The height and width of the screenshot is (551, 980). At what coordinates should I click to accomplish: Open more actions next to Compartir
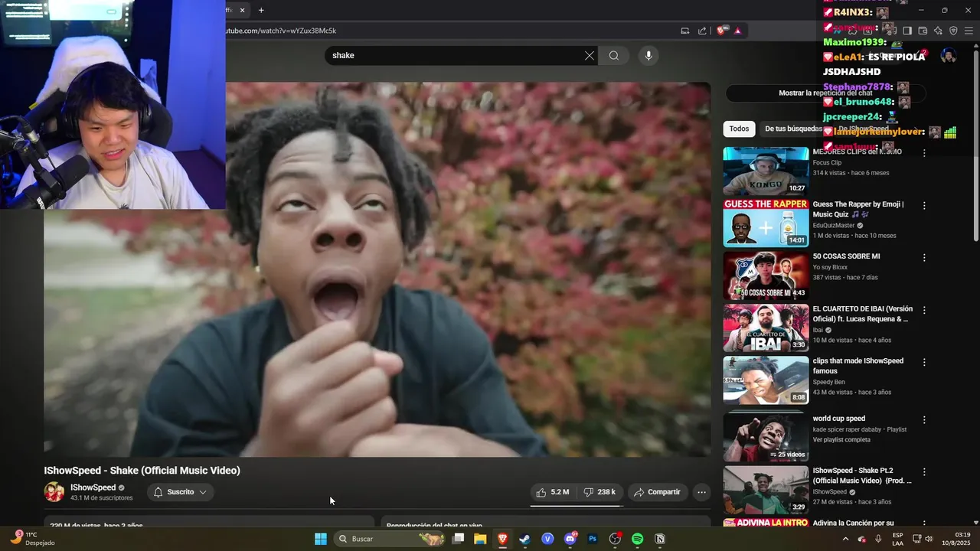[701, 492]
